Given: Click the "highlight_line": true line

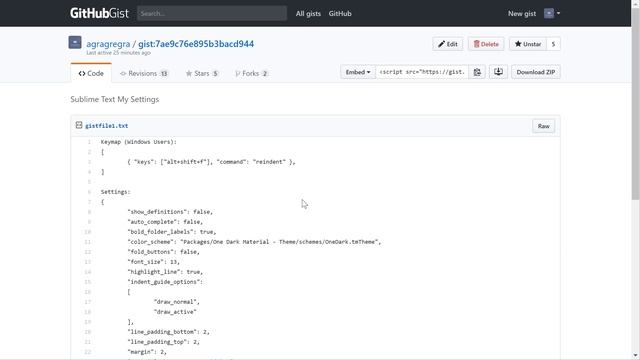Looking at the screenshot, I should (165, 272).
